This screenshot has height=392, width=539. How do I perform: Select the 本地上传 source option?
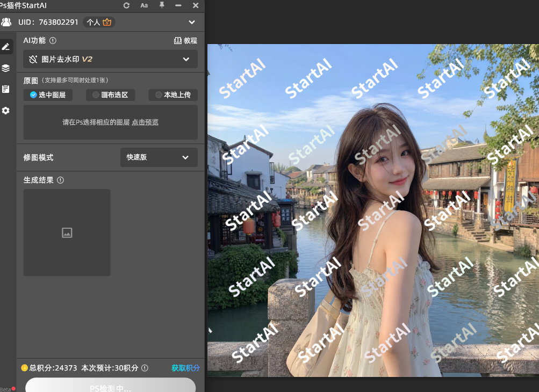pos(173,95)
